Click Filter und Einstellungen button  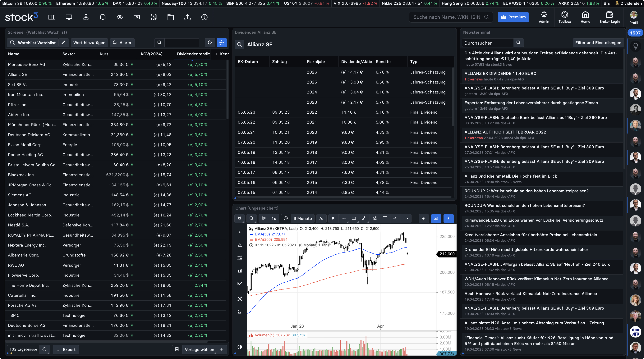598,43
